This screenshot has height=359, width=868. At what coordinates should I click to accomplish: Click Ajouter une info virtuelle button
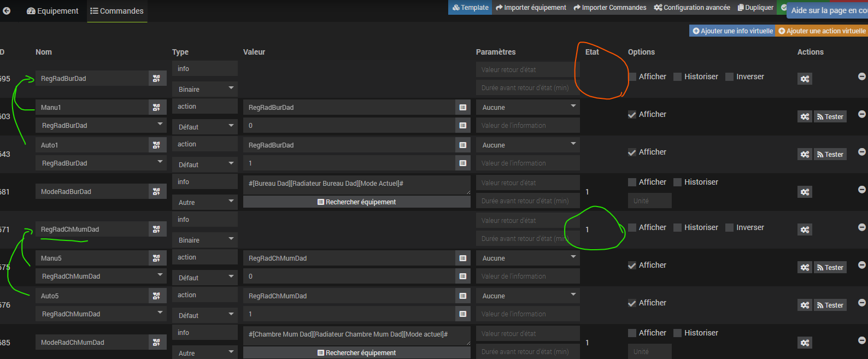(732, 31)
